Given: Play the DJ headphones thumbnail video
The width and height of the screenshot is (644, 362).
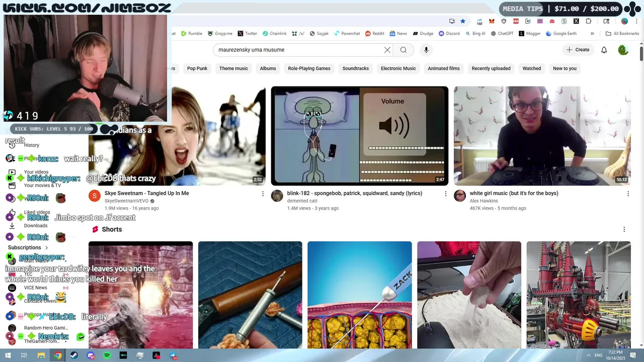Looking at the screenshot, I should (542, 136).
